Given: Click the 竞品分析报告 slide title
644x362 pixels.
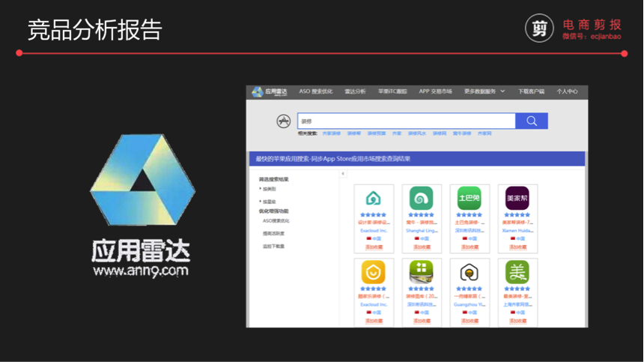Looking at the screenshot, I should (95, 30).
